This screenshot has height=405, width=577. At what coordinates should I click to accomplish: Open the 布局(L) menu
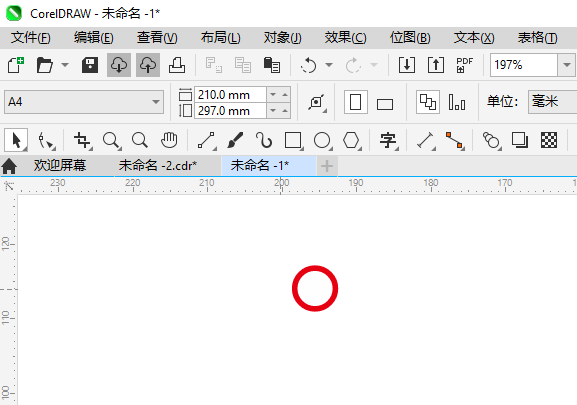(220, 38)
